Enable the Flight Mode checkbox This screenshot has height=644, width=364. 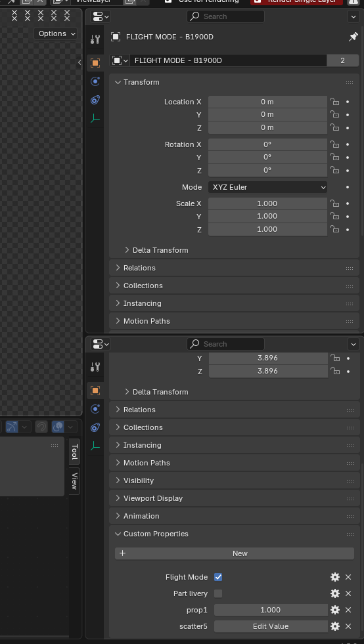218,577
